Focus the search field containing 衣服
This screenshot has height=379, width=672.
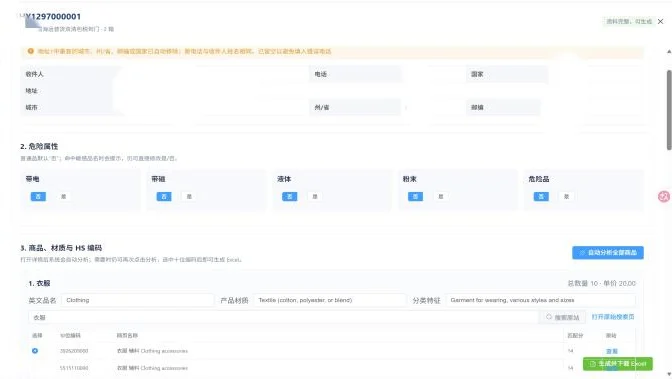[x=283, y=317]
